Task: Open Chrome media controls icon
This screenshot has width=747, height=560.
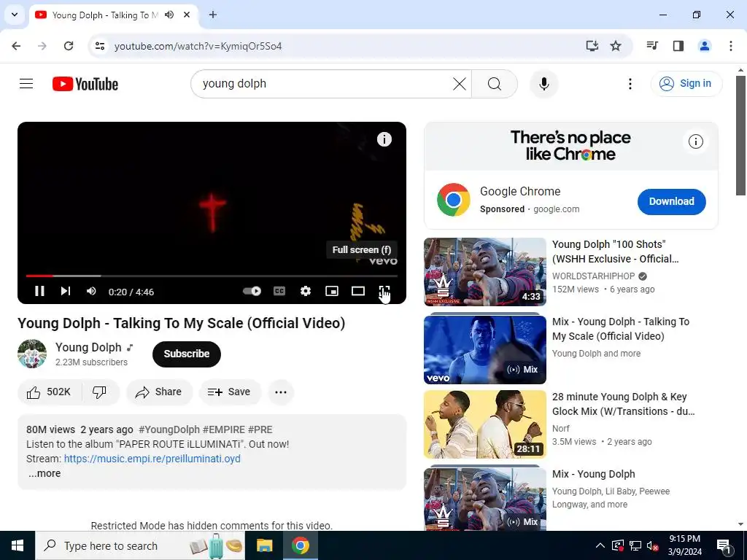Action: 652,46
